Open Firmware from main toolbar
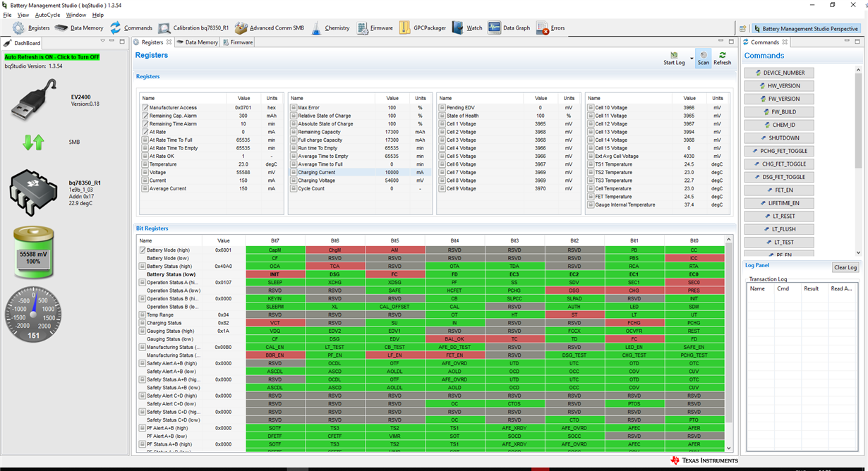 click(375, 28)
